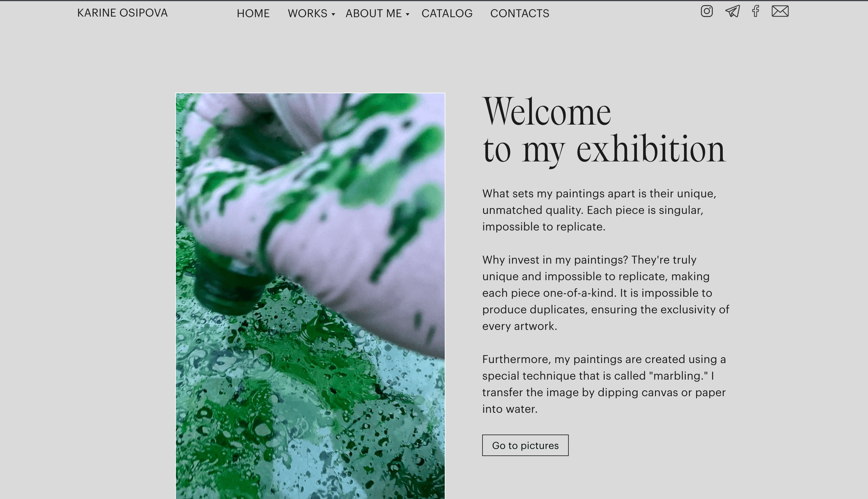Open the CATALOG page

click(447, 14)
